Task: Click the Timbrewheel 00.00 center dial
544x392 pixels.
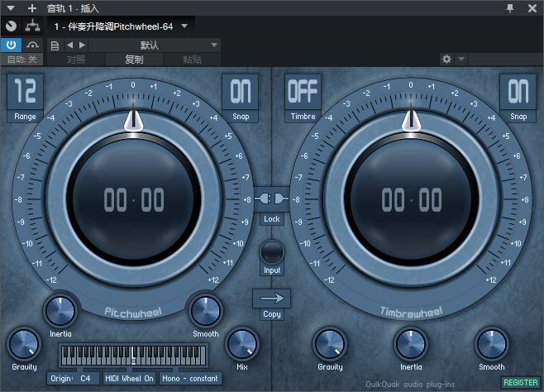Action: [x=411, y=200]
